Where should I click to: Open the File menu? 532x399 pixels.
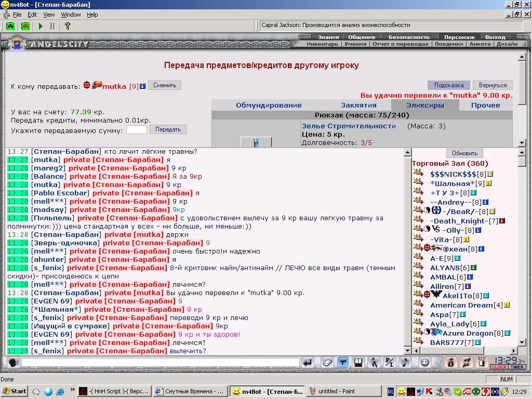pyautogui.click(x=17, y=15)
